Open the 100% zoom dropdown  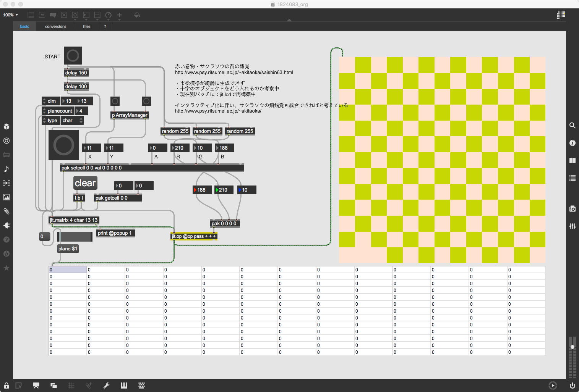(x=11, y=15)
